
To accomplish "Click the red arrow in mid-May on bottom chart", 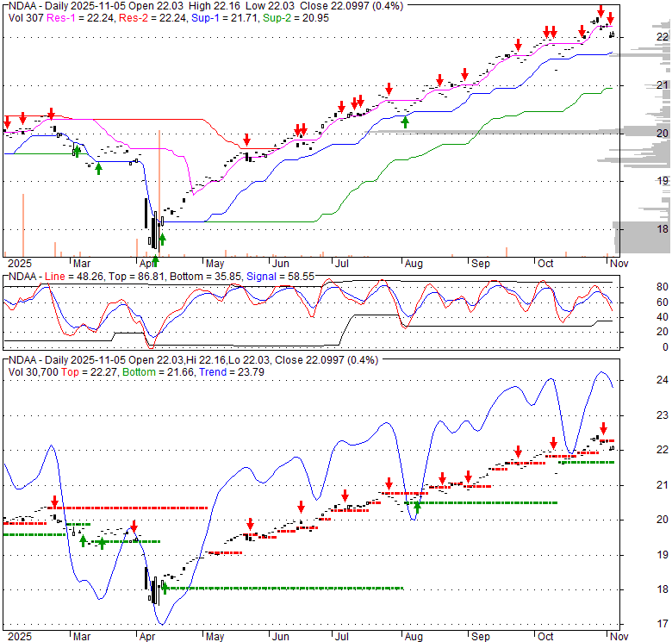I will click(x=250, y=523).
